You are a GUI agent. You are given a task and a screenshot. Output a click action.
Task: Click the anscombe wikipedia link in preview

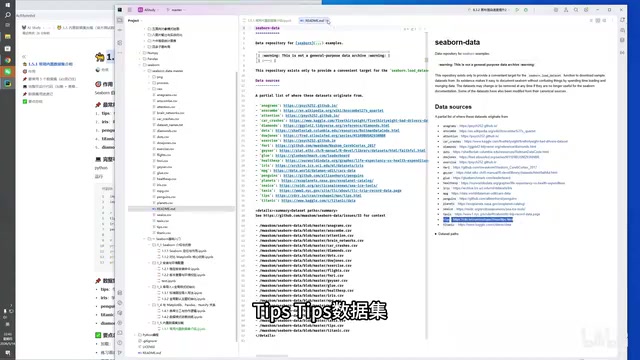point(497,131)
